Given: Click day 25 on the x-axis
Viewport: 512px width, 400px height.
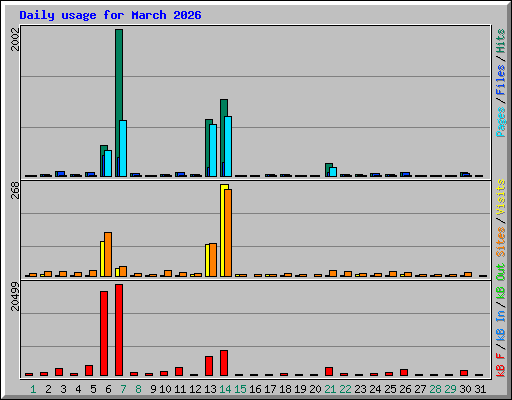Looking at the screenshot, I should tap(390, 389).
